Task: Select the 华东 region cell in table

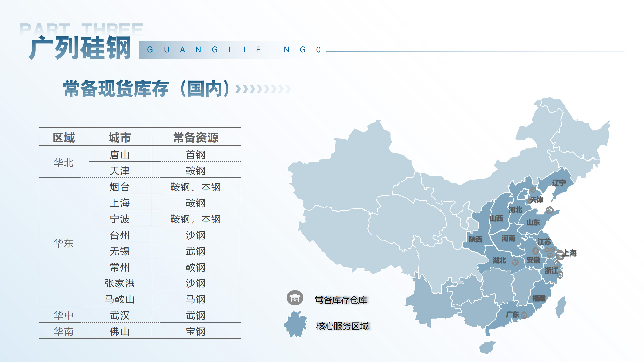Action: pyautogui.click(x=64, y=243)
